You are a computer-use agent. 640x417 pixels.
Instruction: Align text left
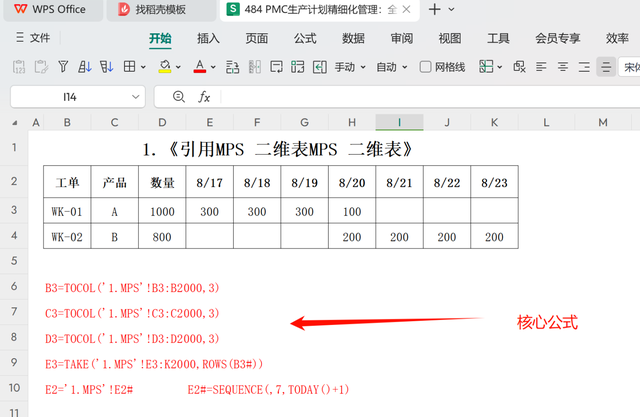point(541,67)
